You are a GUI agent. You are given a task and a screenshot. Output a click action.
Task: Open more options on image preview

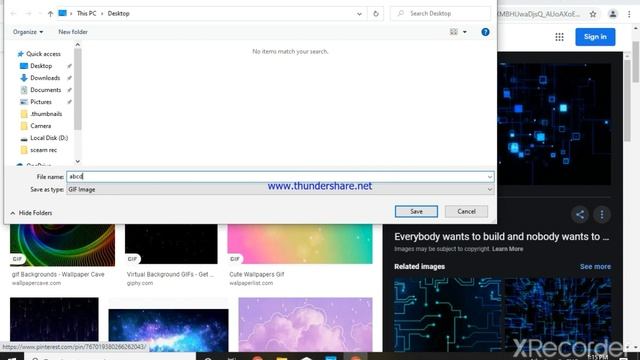coord(602,215)
